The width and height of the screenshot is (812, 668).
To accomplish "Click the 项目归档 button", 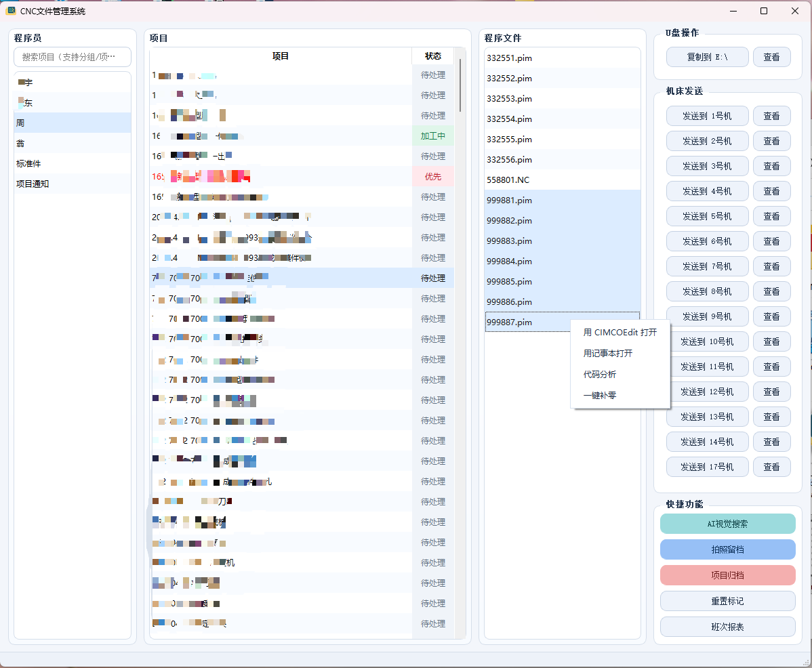I will coord(727,575).
